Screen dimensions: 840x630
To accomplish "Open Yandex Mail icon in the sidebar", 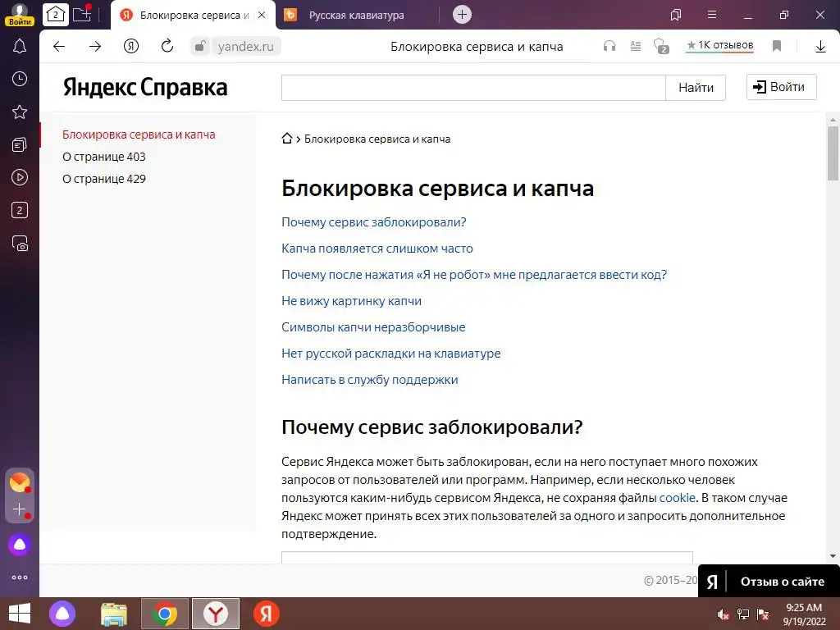I will pos(20,482).
